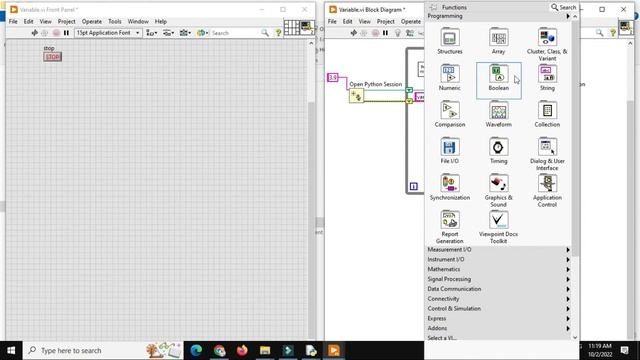Open the Report Generation palette

450,227
